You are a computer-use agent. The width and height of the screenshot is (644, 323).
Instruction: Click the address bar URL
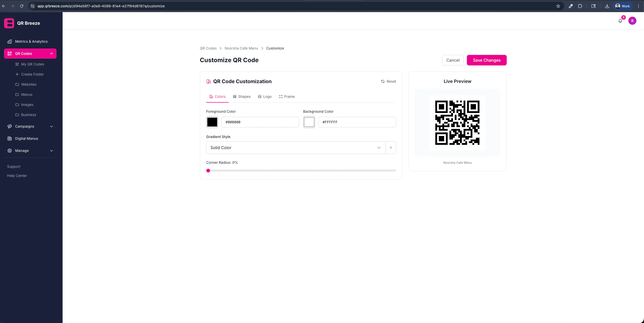tap(101, 6)
